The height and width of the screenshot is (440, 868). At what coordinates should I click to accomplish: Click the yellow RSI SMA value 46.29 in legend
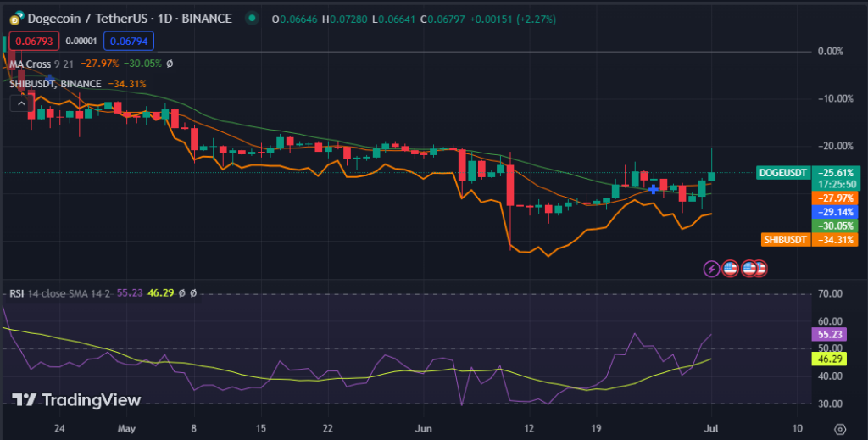(x=160, y=292)
